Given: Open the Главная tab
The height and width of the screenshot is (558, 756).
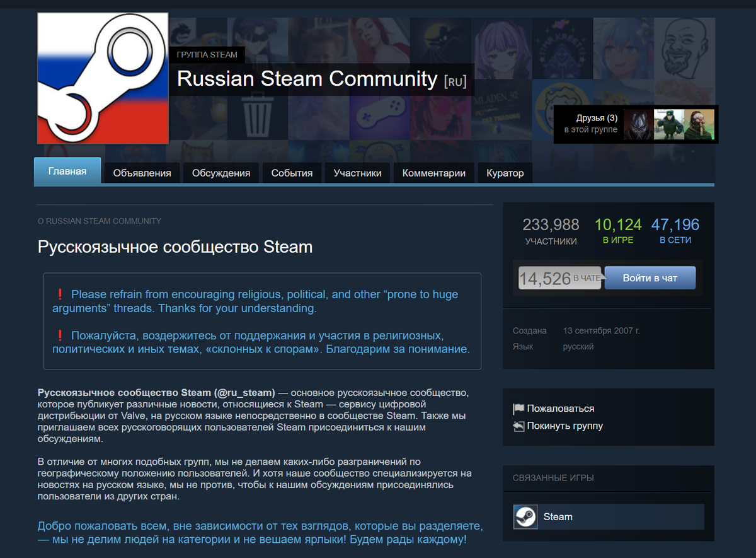Looking at the screenshot, I should pos(67,171).
